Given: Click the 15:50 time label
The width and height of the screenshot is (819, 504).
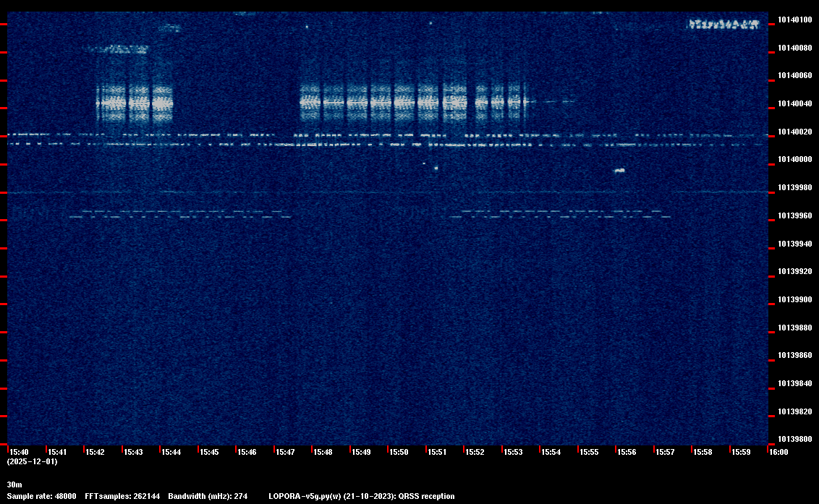Looking at the screenshot, I should [399, 452].
